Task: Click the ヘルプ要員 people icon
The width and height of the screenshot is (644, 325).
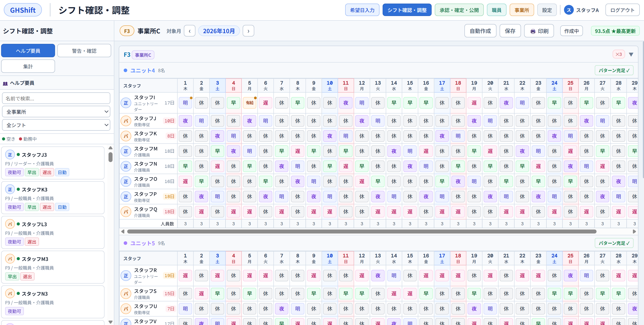Action: (x=5, y=83)
